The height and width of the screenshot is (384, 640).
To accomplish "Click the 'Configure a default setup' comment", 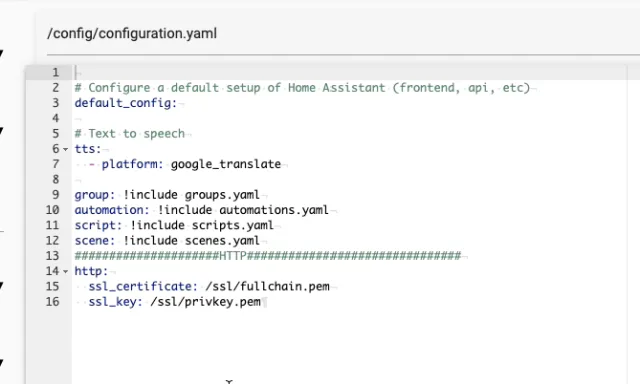I will click(x=302, y=88).
